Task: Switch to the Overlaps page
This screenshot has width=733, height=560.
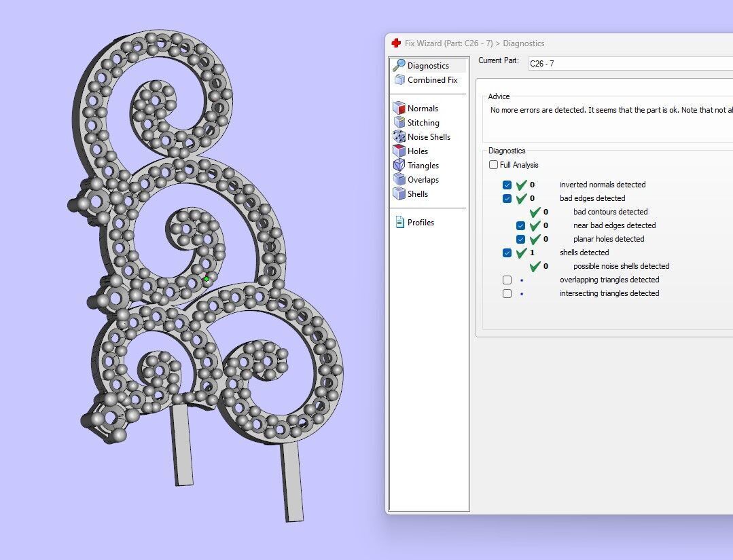Action: pos(423,179)
